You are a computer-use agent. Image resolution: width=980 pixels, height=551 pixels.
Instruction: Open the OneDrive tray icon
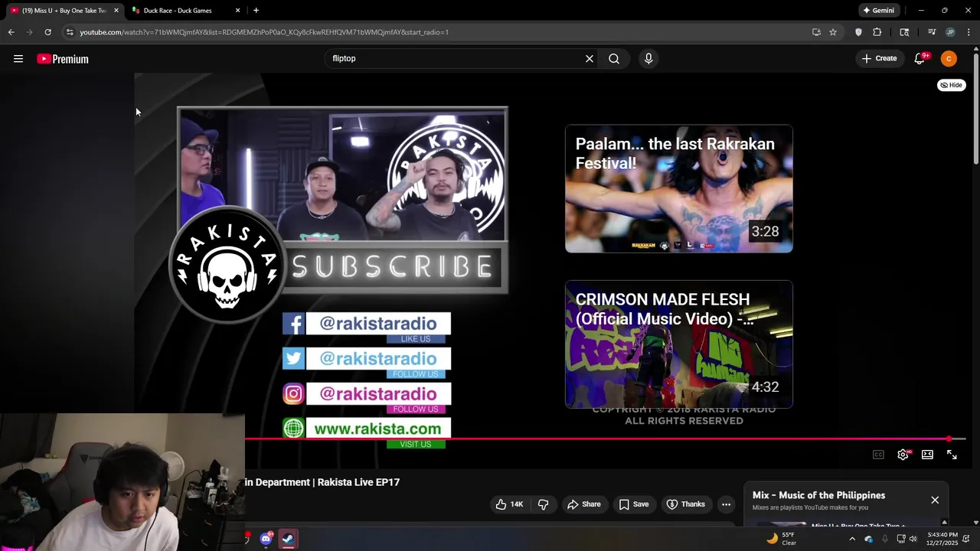[868, 539]
